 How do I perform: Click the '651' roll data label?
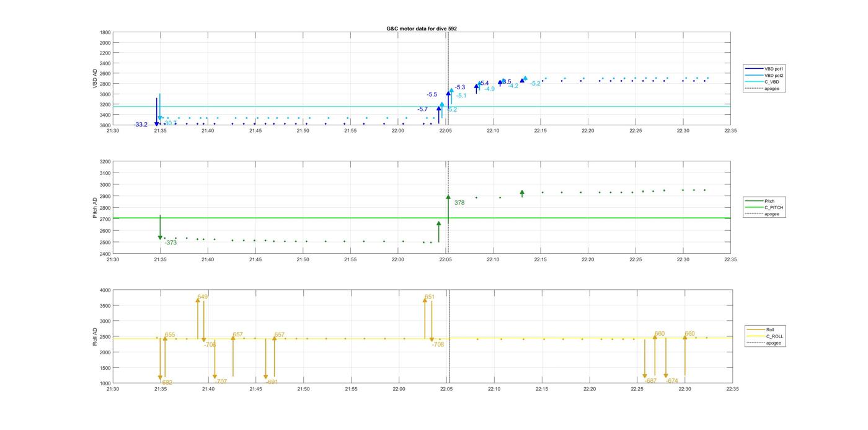coord(430,297)
